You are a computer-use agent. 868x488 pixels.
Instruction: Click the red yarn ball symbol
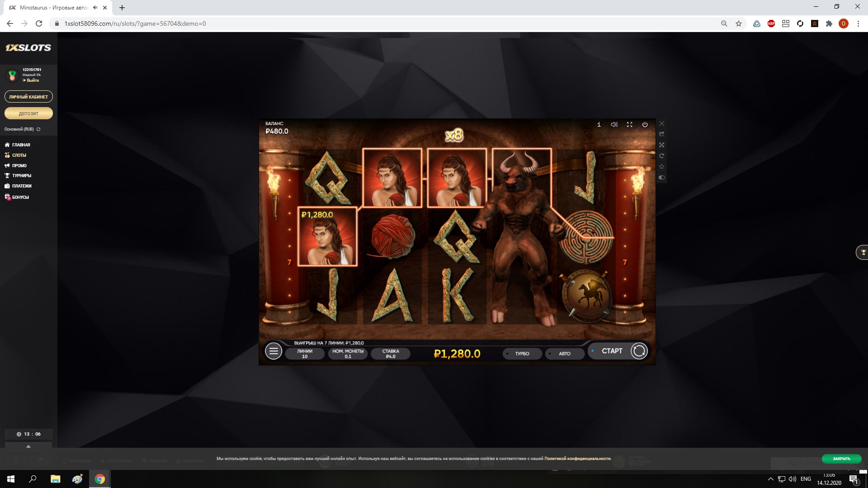point(392,236)
